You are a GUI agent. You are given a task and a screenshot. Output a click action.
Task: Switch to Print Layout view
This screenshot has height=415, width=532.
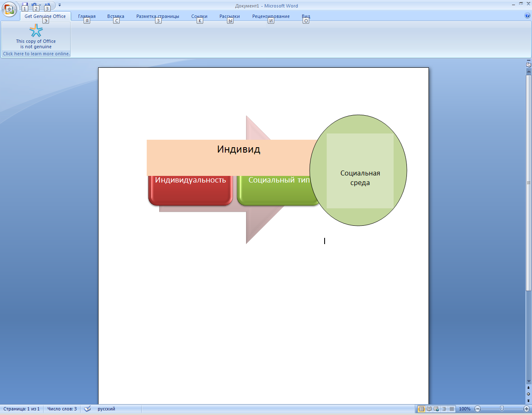[421, 409]
